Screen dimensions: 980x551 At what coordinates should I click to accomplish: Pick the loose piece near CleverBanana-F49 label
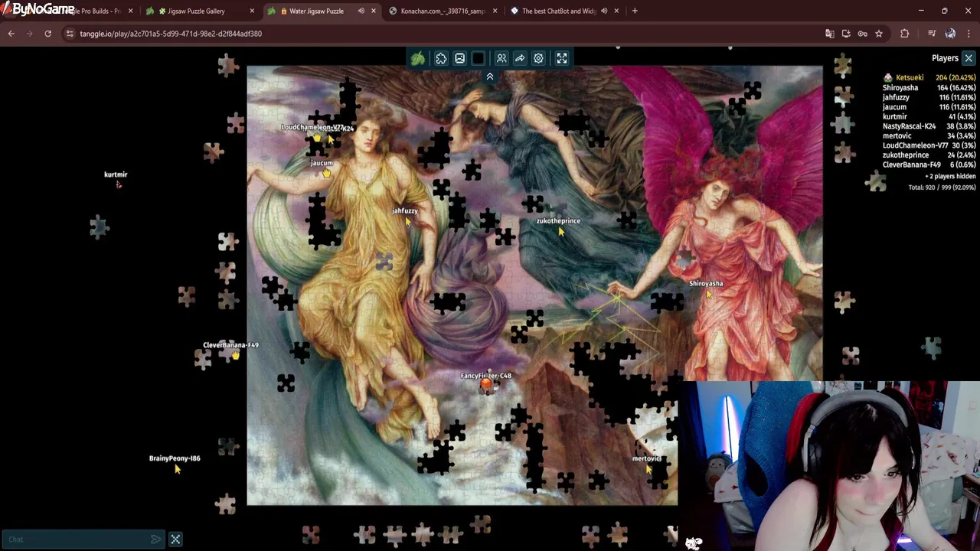coord(203,359)
